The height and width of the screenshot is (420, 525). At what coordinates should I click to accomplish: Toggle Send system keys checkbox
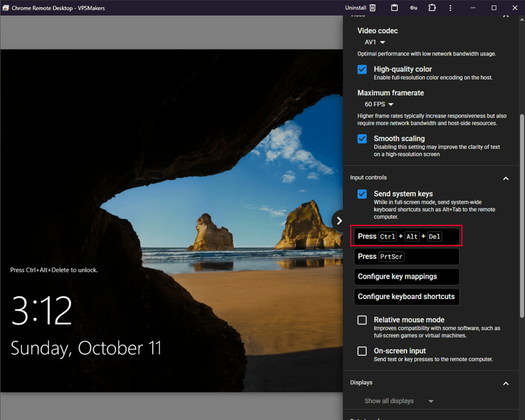(x=362, y=194)
